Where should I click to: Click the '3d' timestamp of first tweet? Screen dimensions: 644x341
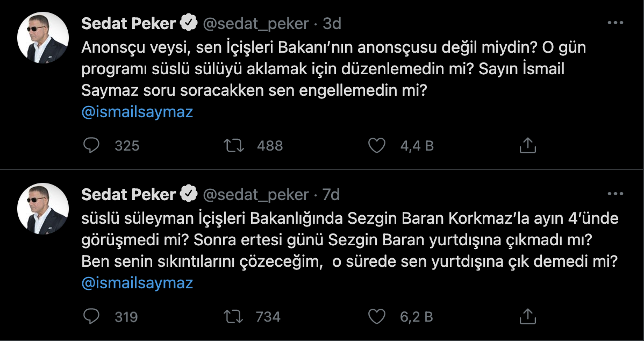(x=332, y=24)
